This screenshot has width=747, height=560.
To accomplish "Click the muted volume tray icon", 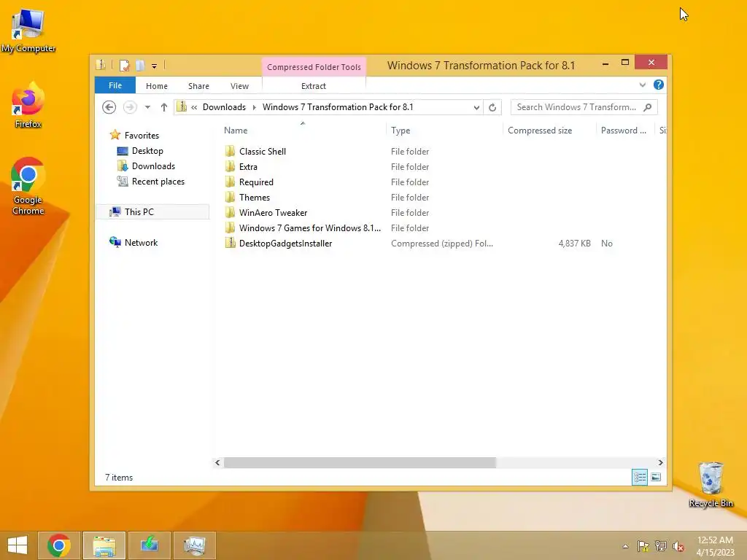I will 678,546.
